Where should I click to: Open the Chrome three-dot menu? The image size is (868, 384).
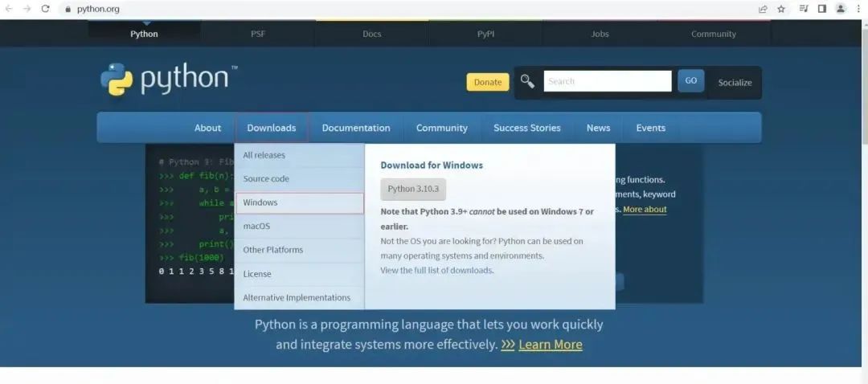click(858, 9)
